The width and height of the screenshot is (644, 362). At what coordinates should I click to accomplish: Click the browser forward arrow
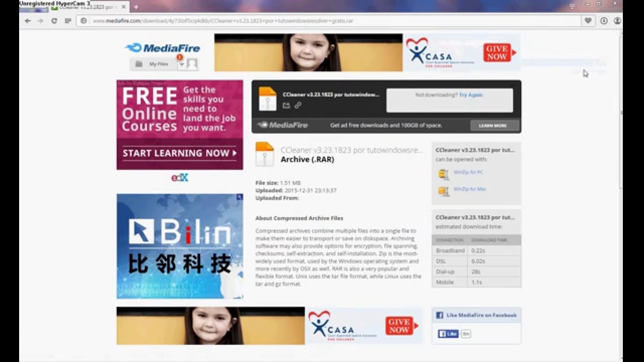[x=41, y=21]
